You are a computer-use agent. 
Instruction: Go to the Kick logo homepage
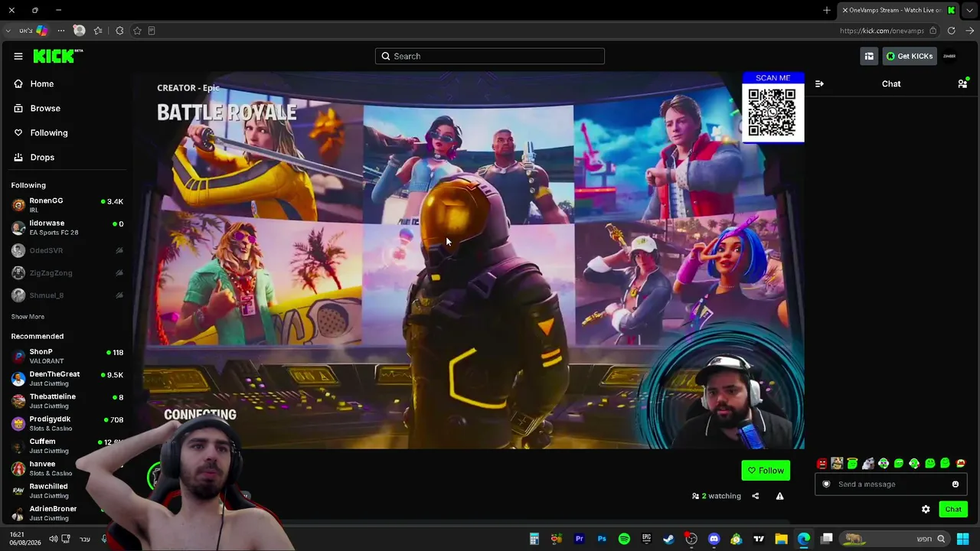[58, 56]
